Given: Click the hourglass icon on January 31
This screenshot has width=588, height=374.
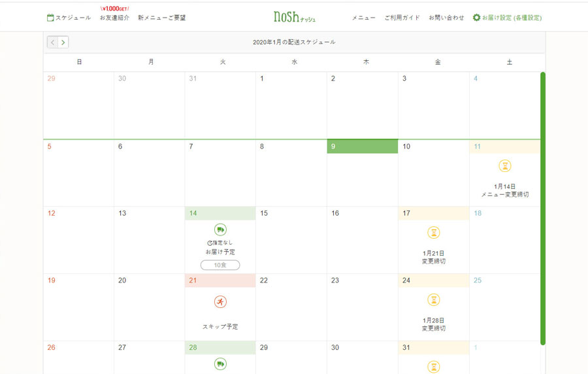Looking at the screenshot, I should 434,367.
